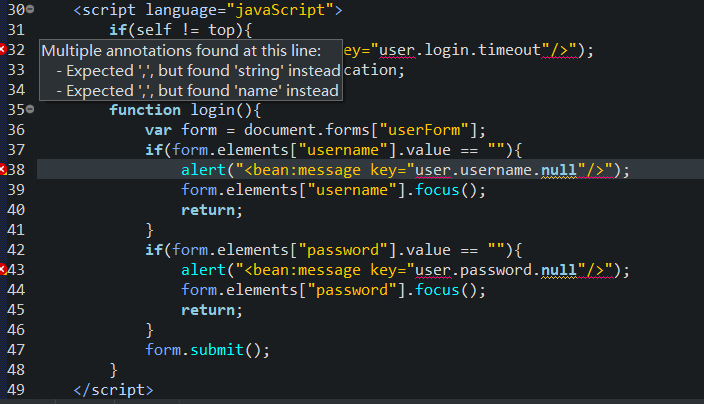Click "username" string on line 39
Viewport: 704px width, 404px height.
[x=352, y=190]
